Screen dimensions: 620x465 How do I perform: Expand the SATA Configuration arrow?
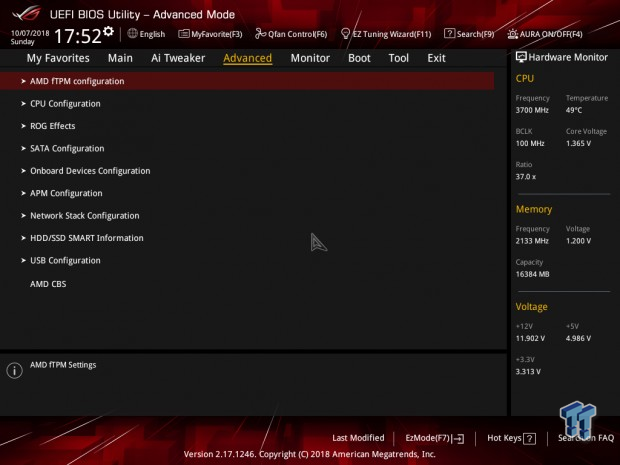coord(23,148)
